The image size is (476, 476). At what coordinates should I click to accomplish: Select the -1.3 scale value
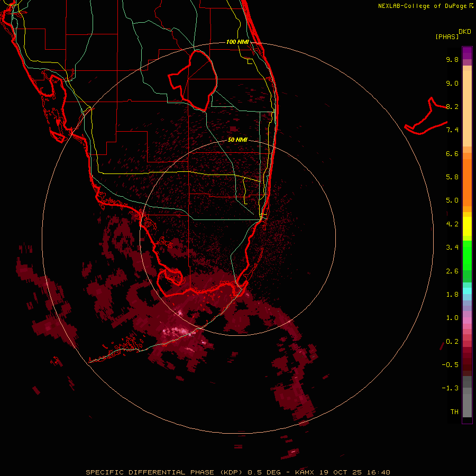pyautogui.click(x=450, y=388)
